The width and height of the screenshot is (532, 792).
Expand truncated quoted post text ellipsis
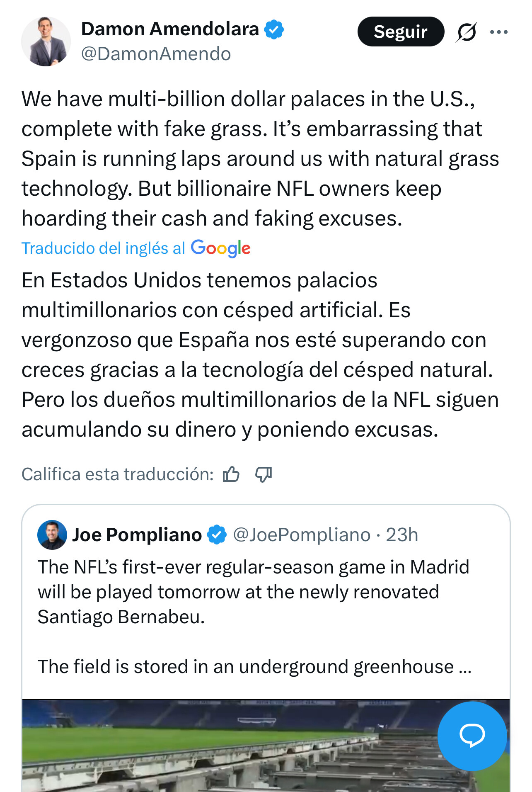coord(465,667)
